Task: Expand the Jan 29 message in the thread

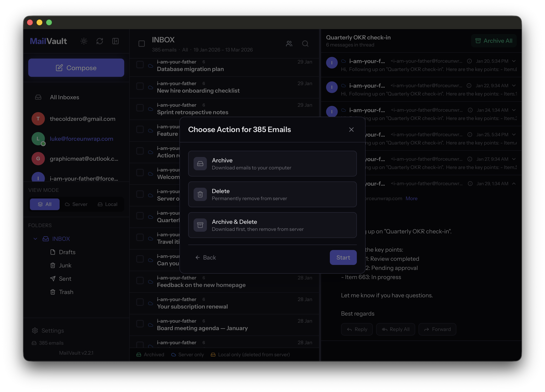Action: coord(514,184)
